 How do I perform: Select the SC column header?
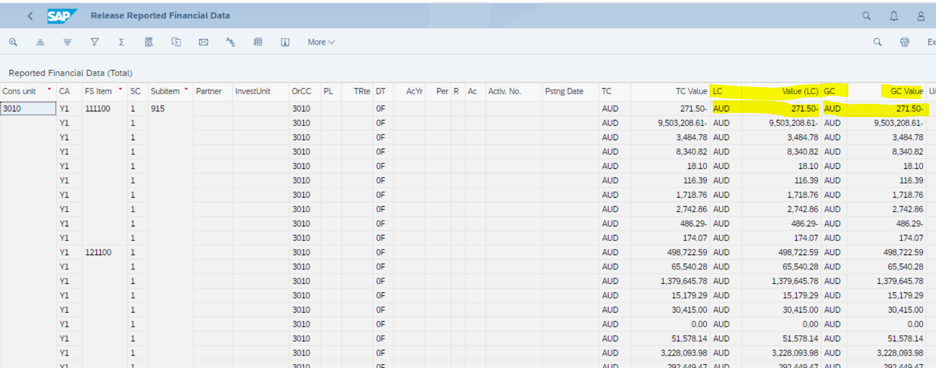pos(138,91)
